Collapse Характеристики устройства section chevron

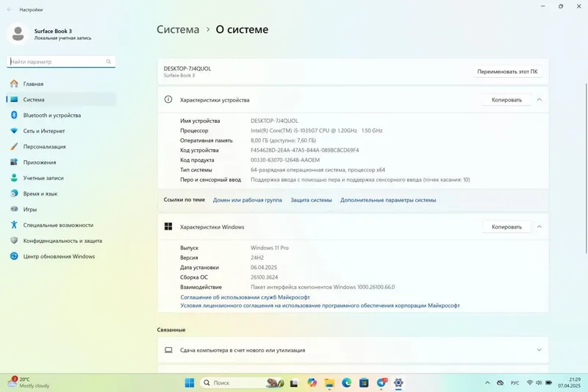(539, 100)
